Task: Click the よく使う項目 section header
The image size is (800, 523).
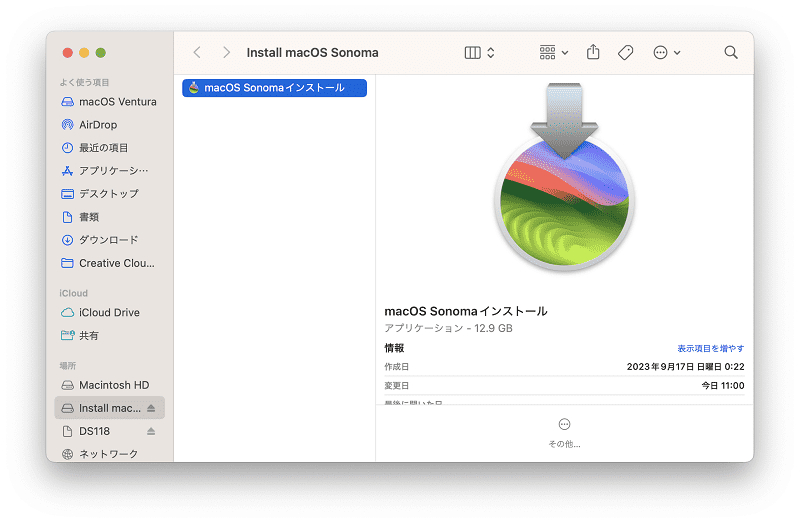Action: pos(84,82)
